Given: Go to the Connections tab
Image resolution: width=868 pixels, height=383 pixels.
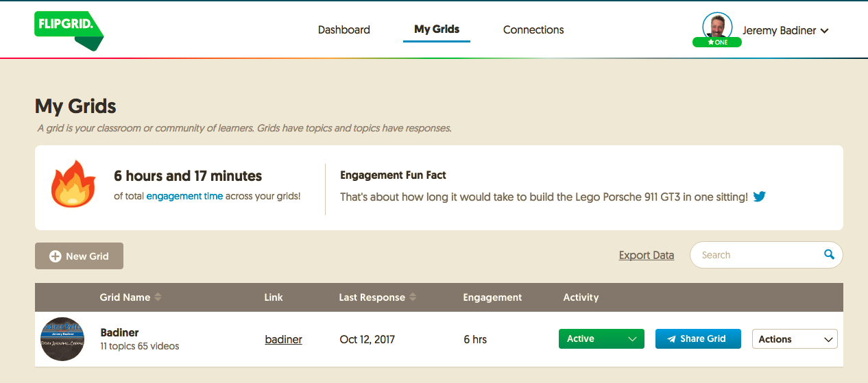Looking at the screenshot, I should [533, 30].
